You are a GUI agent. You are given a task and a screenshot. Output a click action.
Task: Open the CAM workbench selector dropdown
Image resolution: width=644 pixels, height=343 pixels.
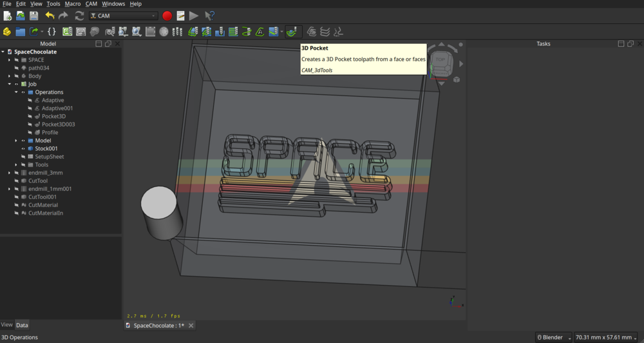click(123, 15)
